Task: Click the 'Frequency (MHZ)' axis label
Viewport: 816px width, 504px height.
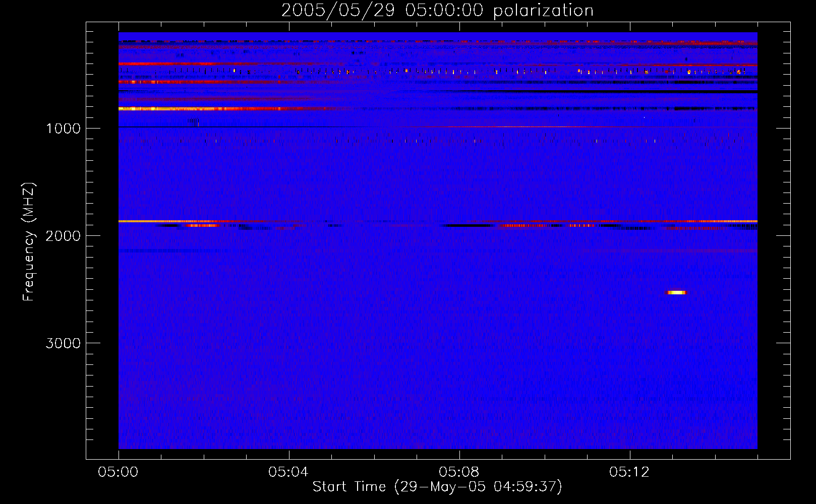Action: (x=29, y=242)
